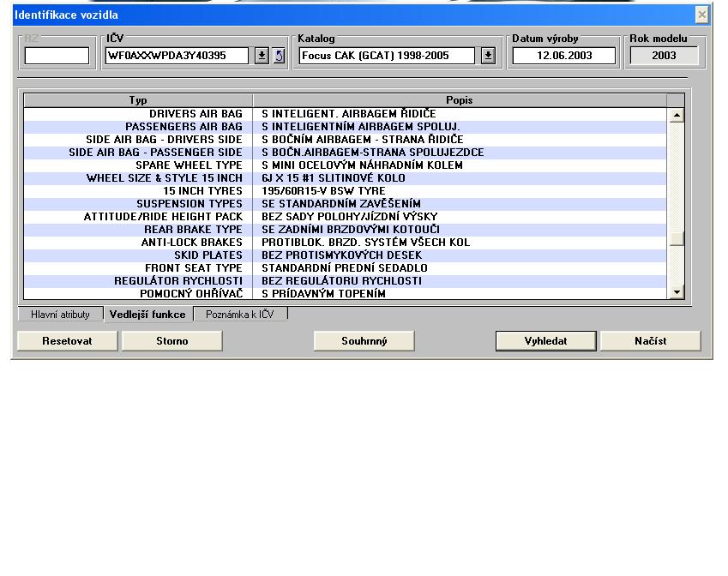The height and width of the screenshot is (576, 728).
Task: Click the Vyhledat search button
Action: pos(545,341)
